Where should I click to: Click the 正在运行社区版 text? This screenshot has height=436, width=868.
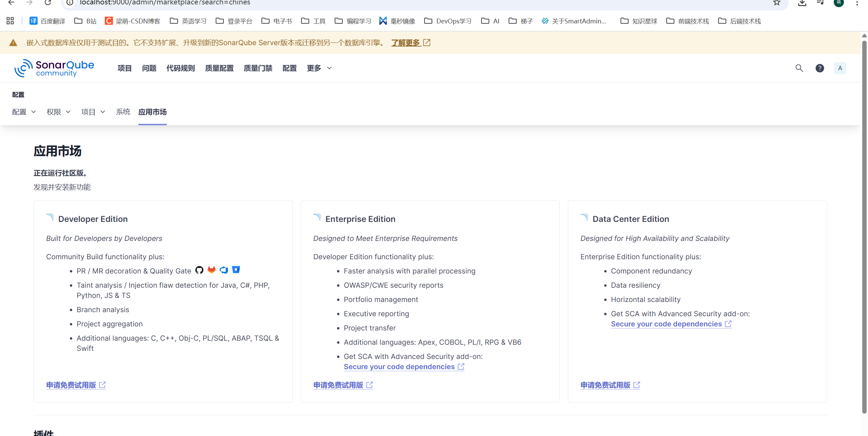60,173
